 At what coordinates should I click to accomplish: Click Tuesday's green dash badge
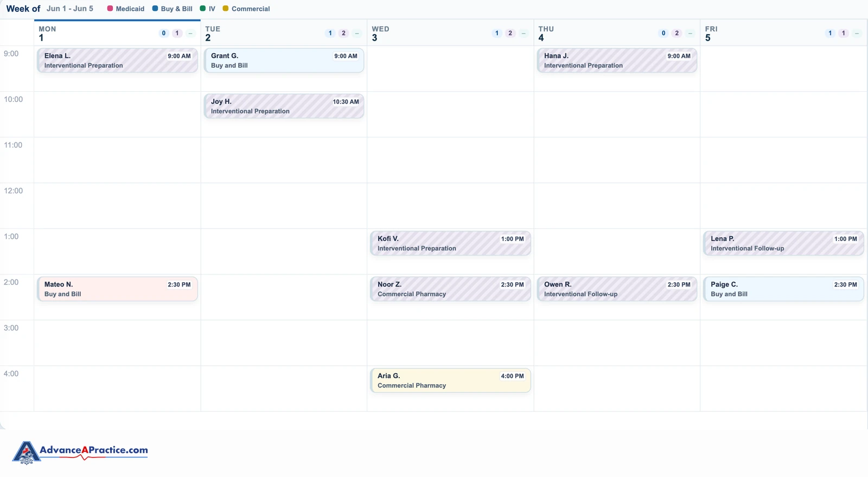tap(357, 33)
